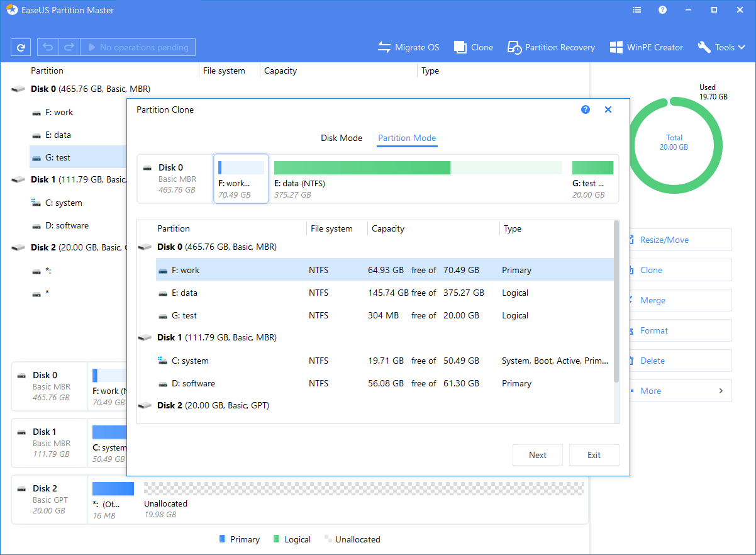Open the WinPE Creator tool

(x=646, y=47)
